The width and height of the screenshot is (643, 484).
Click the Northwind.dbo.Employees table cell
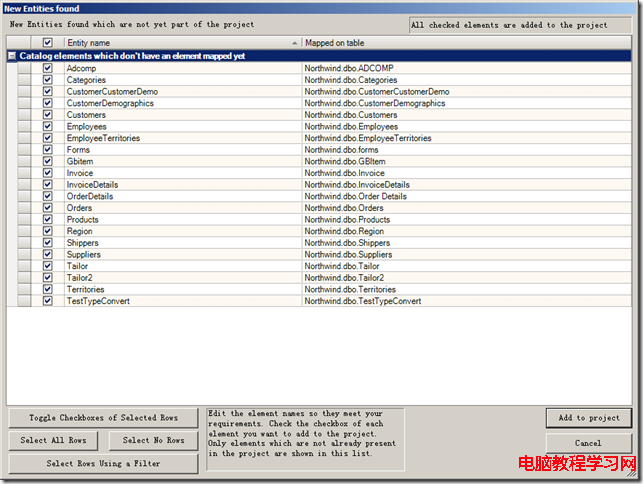click(x=467, y=126)
